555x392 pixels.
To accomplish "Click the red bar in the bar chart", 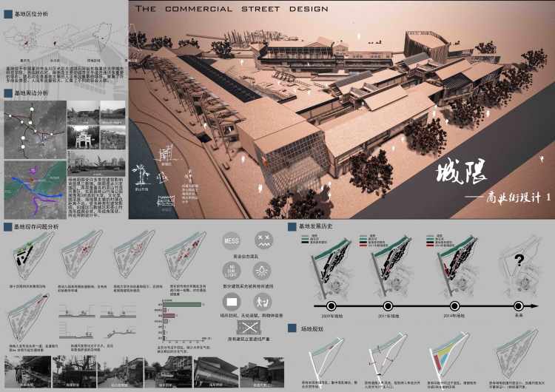I will 169,316.
